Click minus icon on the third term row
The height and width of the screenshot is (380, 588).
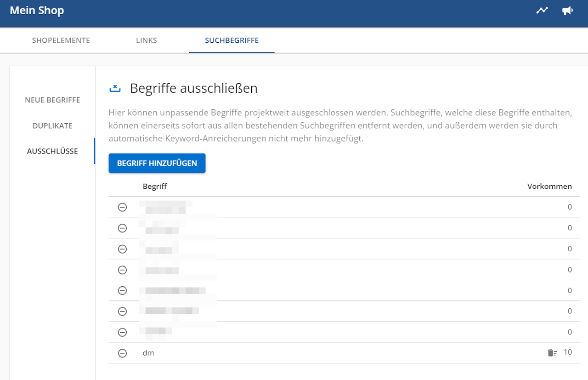tap(122, 249)
